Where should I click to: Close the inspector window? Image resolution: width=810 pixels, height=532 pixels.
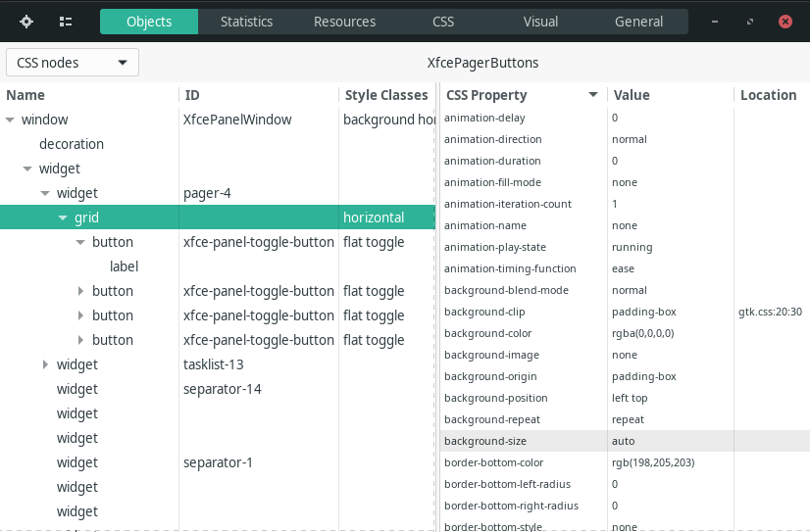785,22
